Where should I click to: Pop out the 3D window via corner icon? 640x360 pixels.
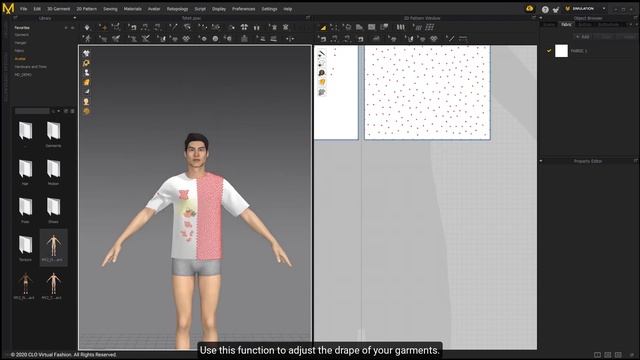pos(308,18)
